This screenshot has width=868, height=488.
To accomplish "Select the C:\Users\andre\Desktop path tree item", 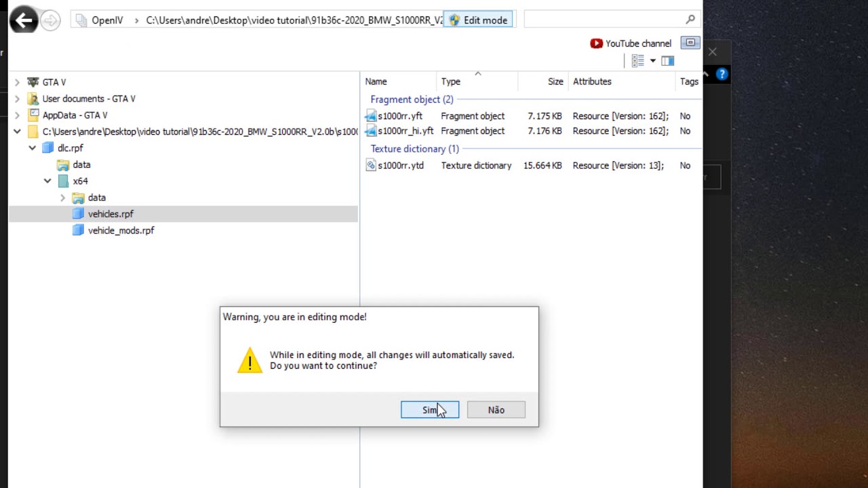I will click(200, 131).
